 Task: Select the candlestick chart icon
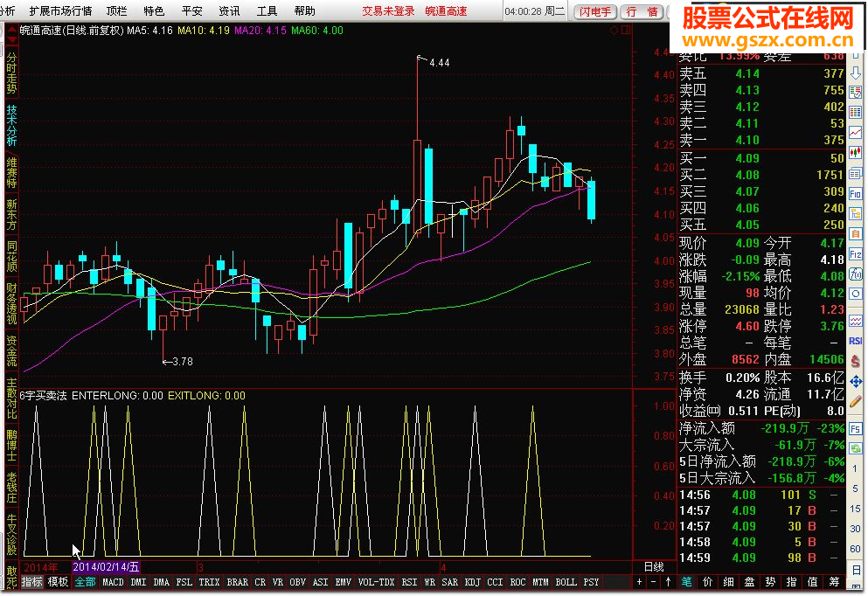[x=856, y=152]
